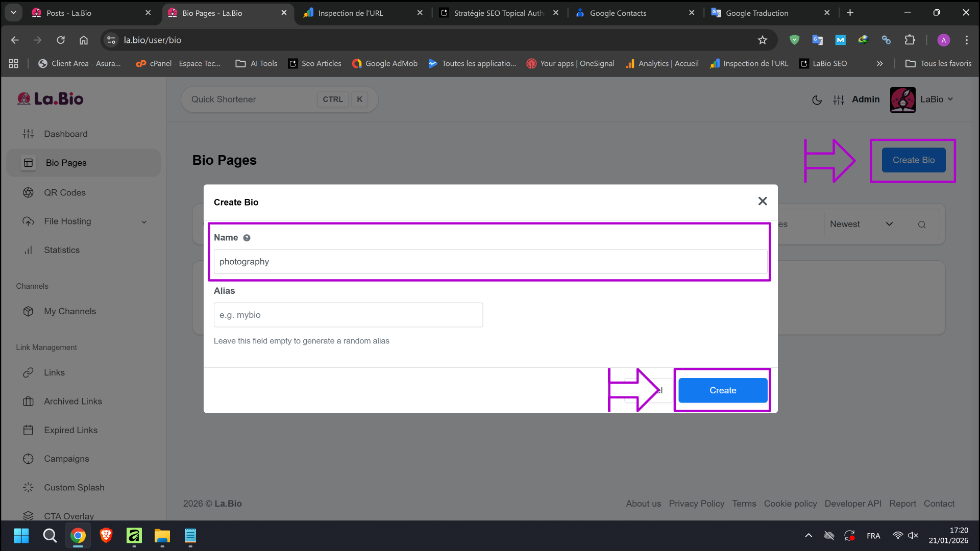980x551 pixels.
Task: Open the LaBio user account dropdown
Action: [x=937, y=99]
